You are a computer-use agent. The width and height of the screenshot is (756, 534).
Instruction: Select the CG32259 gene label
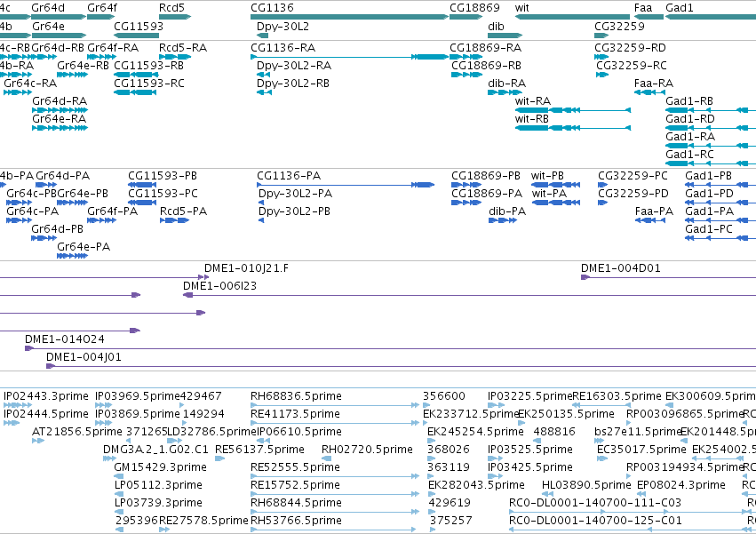(x=619, y=26)
